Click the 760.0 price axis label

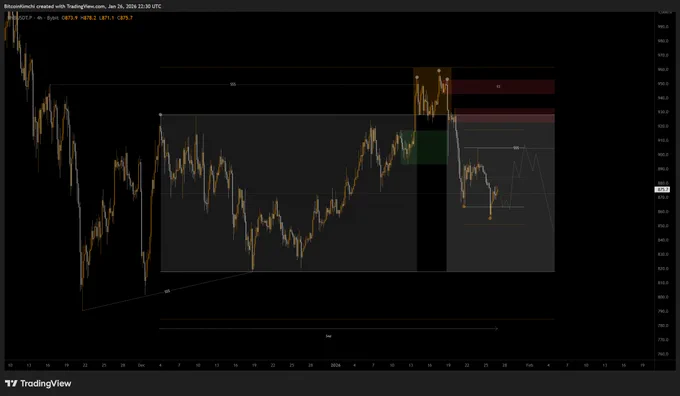(x=662, y=354)
